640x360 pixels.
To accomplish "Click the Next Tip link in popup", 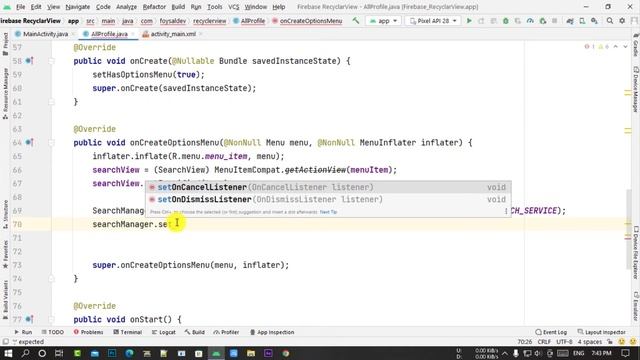I will (328, 212).
